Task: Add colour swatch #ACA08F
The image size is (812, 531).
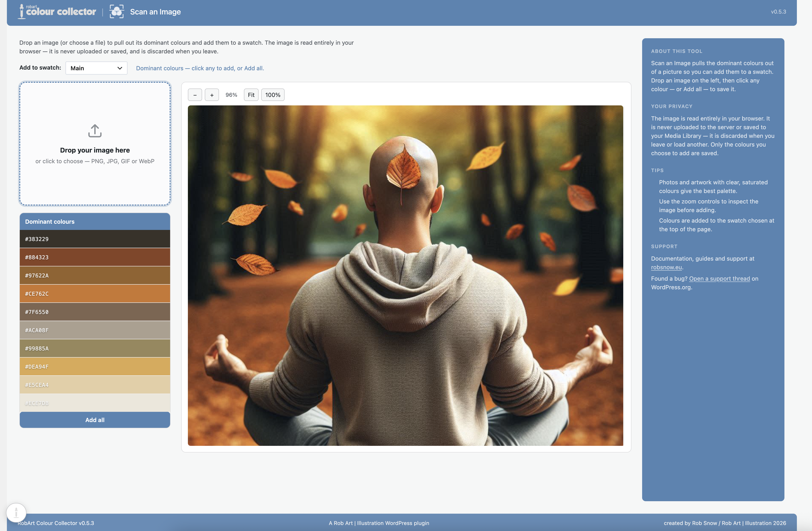Action: click(x=95, y=330)
